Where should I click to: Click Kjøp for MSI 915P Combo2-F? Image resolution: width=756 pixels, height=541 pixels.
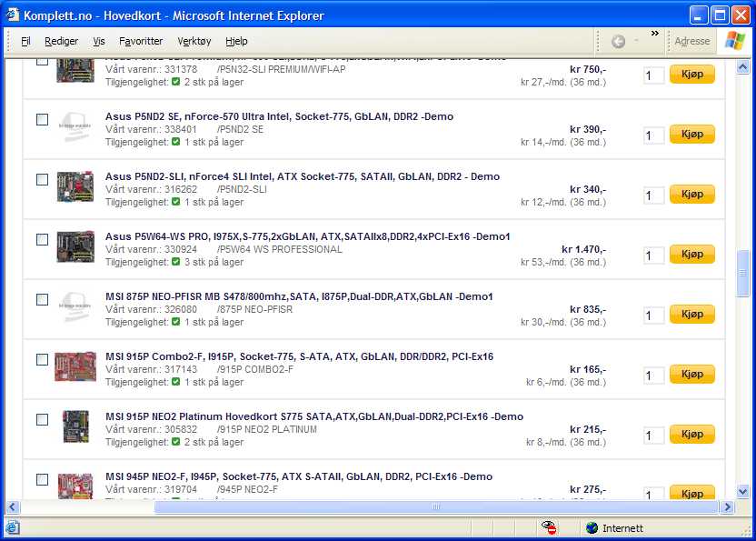[x=691, y=374]
